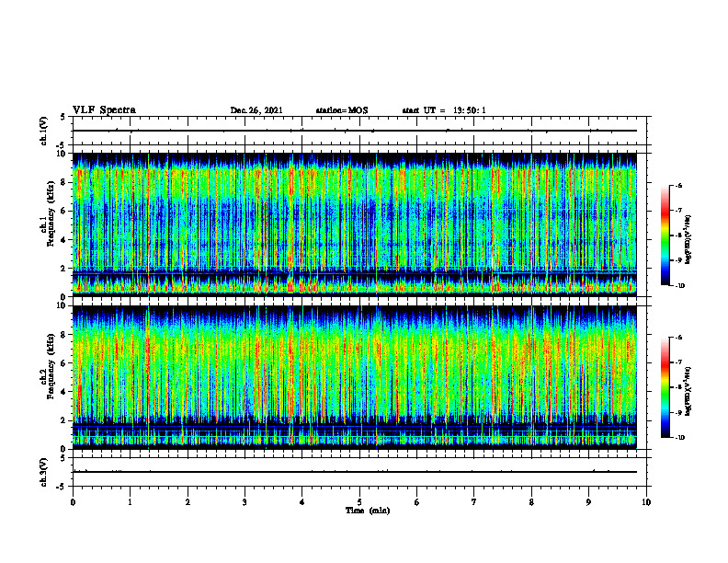Select the "start UT = 13:50: 1" header text
728x563 pixels.
(x=444, y=110)
